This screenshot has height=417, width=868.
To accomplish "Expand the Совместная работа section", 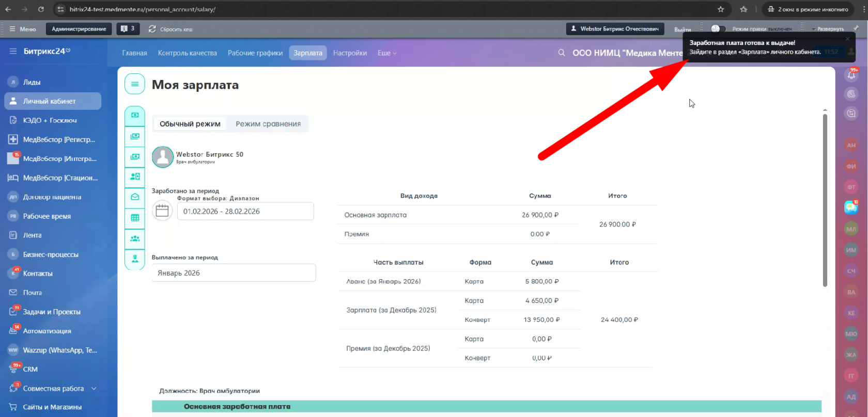I will (94, 388).
